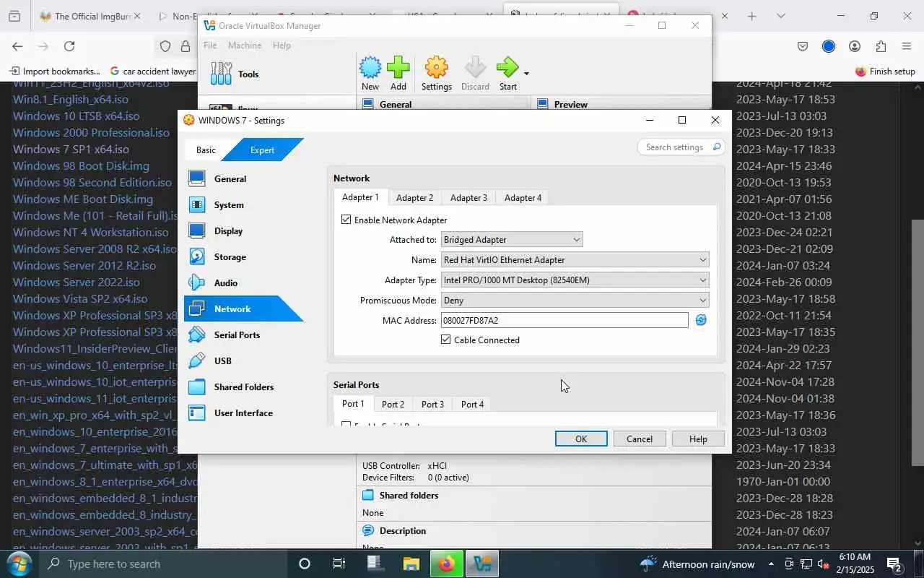Screen dimensions: 924x578
Task: Click New in VirtualBox Manager toolbar
Action: pos(370,74)
